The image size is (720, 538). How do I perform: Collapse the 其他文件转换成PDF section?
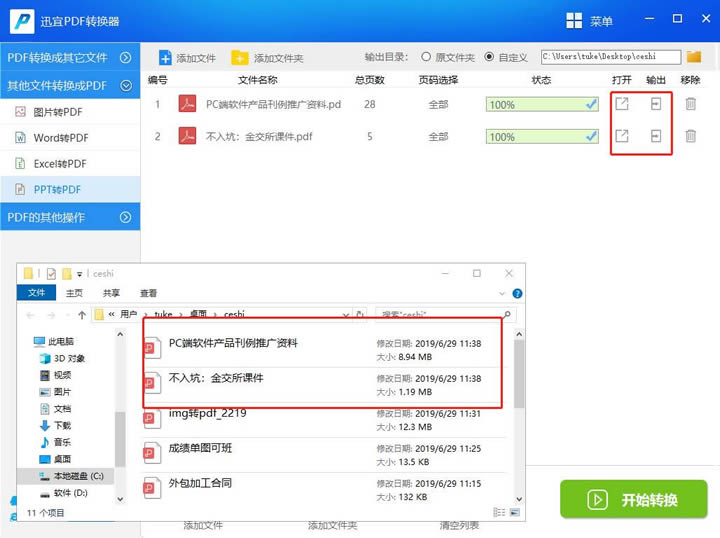126,85
